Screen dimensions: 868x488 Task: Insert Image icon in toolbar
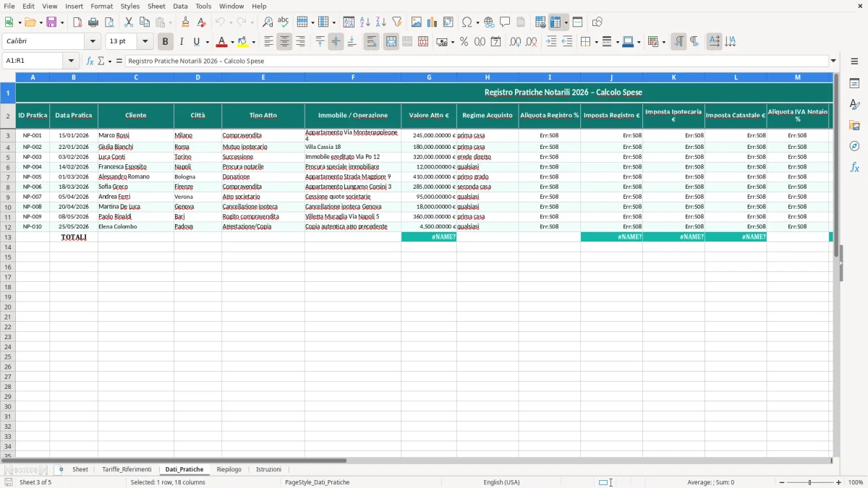[x=417, y=22]
